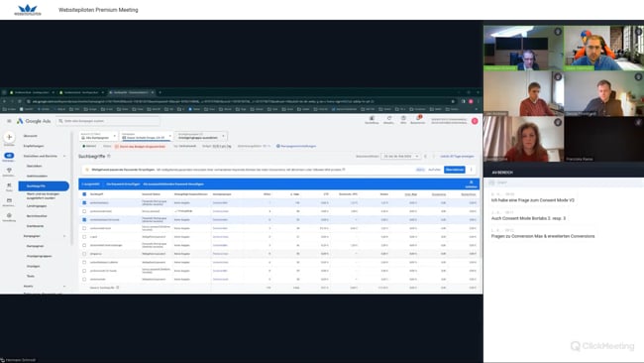The image size is (644, 363).
Task: Click the speaker icon on the bottom-left woman's video tile
Action: [x=558, y=122]
